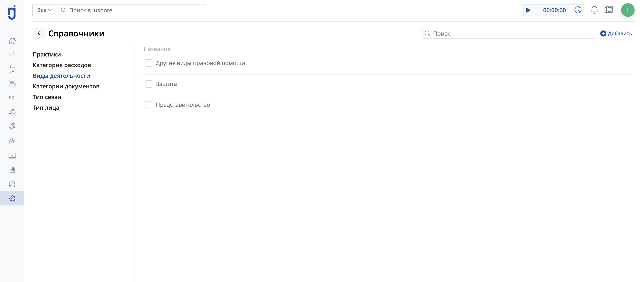Image resolution: width=644 pixels, height=282 pixels.
Task: Go to the Home dashboard icon
Action: point(12,41)
